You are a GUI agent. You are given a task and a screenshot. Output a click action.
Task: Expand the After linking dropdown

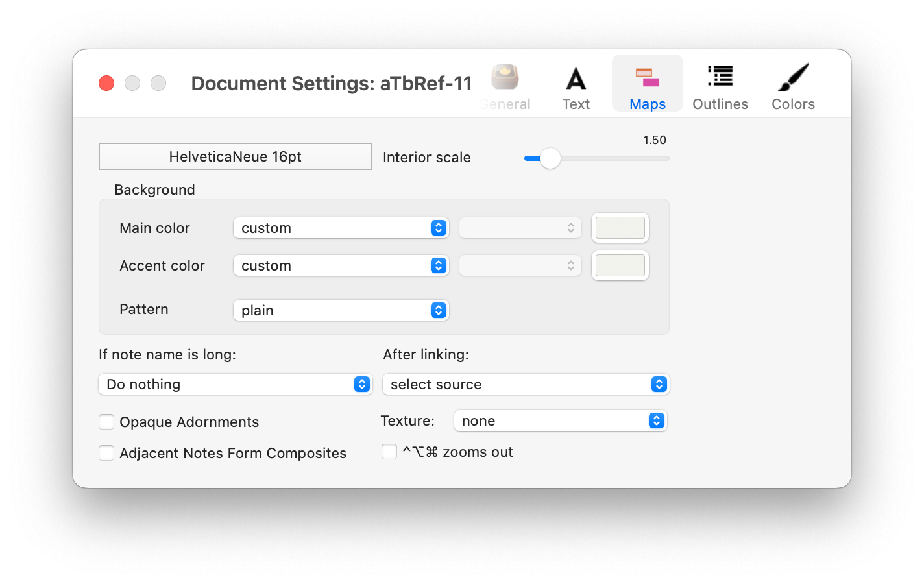tap(526, 384)
